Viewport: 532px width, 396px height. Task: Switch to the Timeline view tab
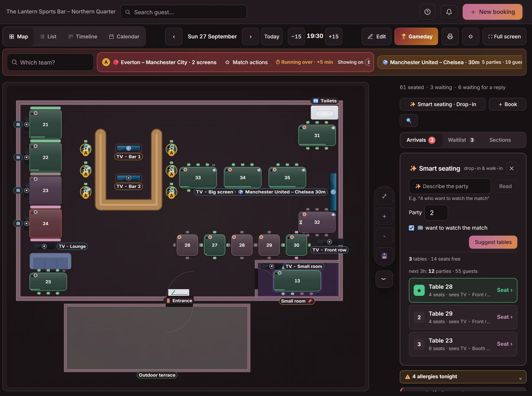click(x=83, y=36)
